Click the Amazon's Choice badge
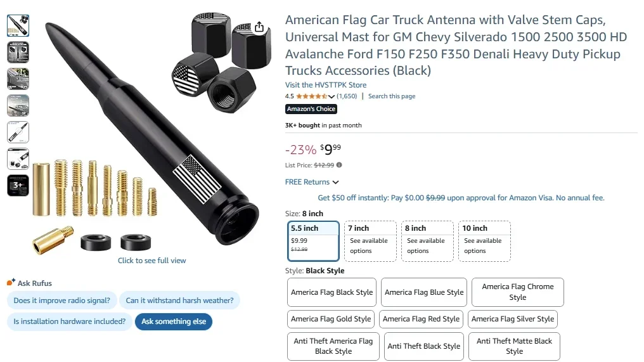644x362 pixels. [x=311, y=109]
